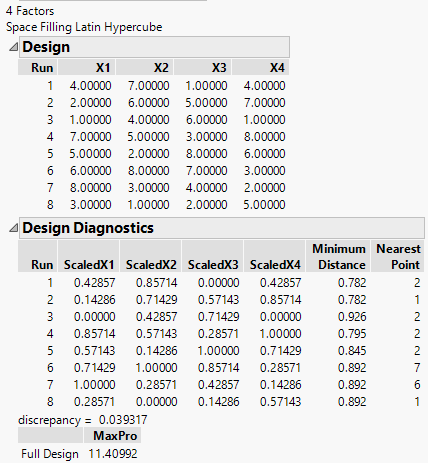Click the ScaledX1 column header
The height and width of the screenshot is (463, 428).
click(89, 257)
